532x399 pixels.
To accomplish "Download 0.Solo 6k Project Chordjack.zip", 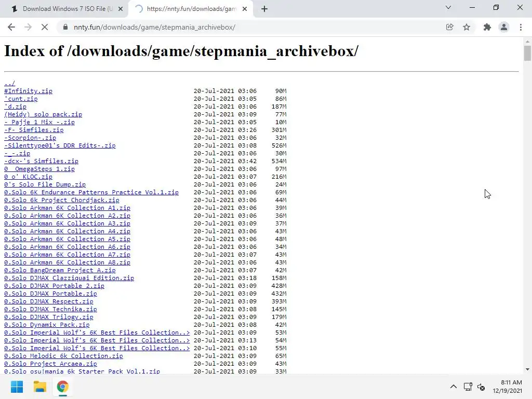I will [62, 200].
